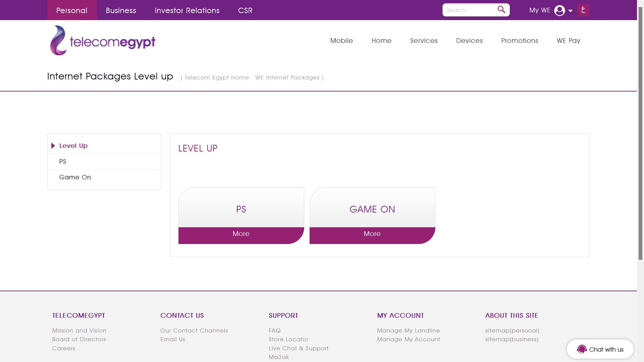Screen dimensions: 644x362
Task: Click the Level Up arrow marker
Action: [53, 146]
